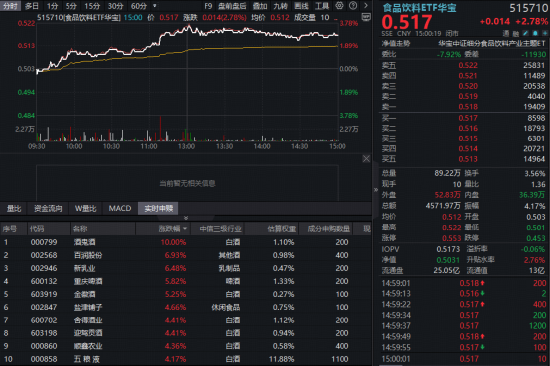550x366 pixels.
Task: Click the 通 badge icon
Action: [x=505, y=33]
